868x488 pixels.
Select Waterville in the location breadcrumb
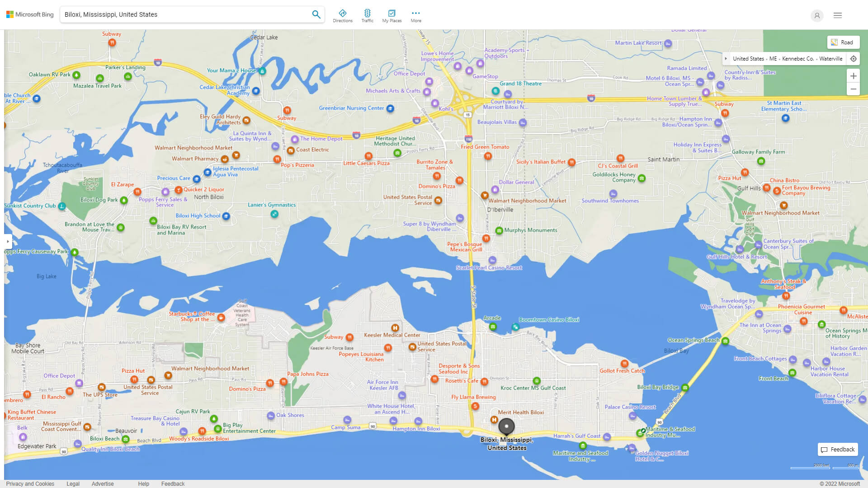831,58
